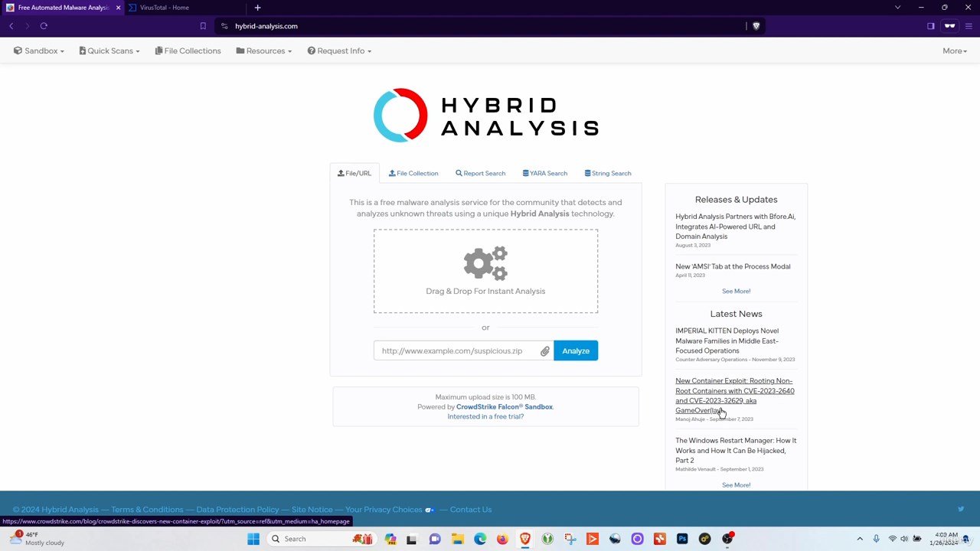Image resolution: width=980 pixels, height=551 pixels.
Task: Open the tab search chevron in title bar
Action: 897,8
